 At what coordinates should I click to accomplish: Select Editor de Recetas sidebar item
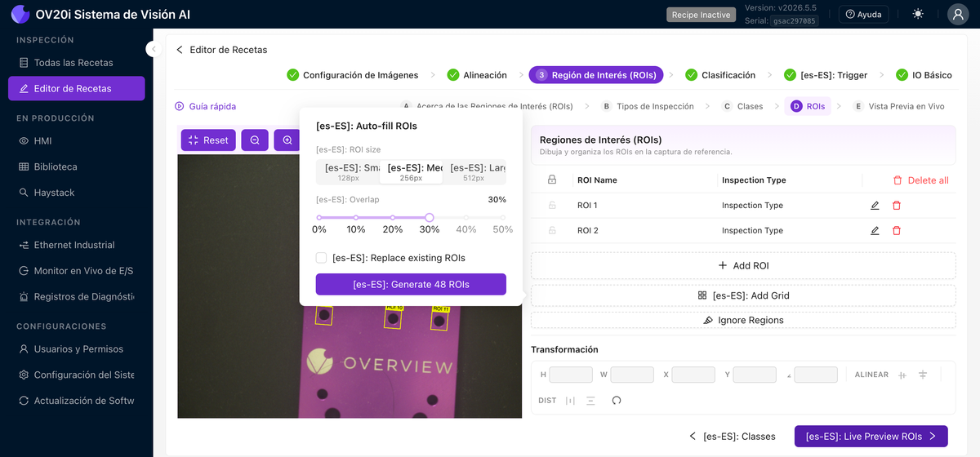click(x=76, y=88)
